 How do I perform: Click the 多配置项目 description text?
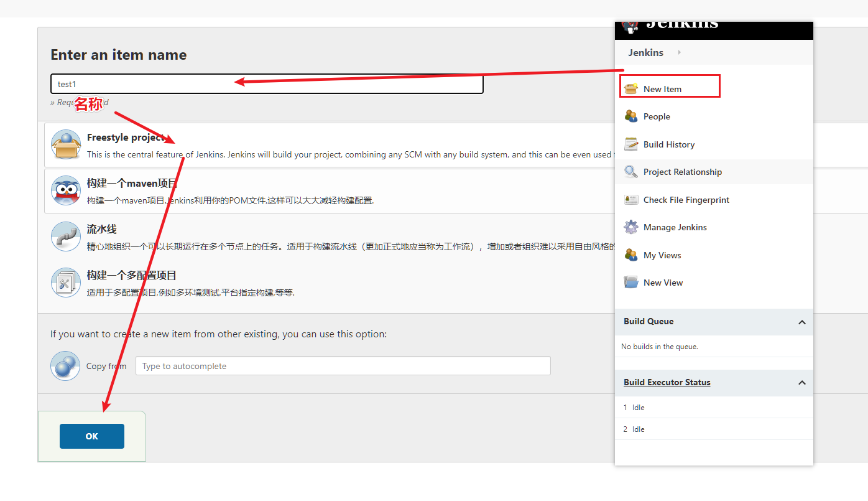click(190, 293)
